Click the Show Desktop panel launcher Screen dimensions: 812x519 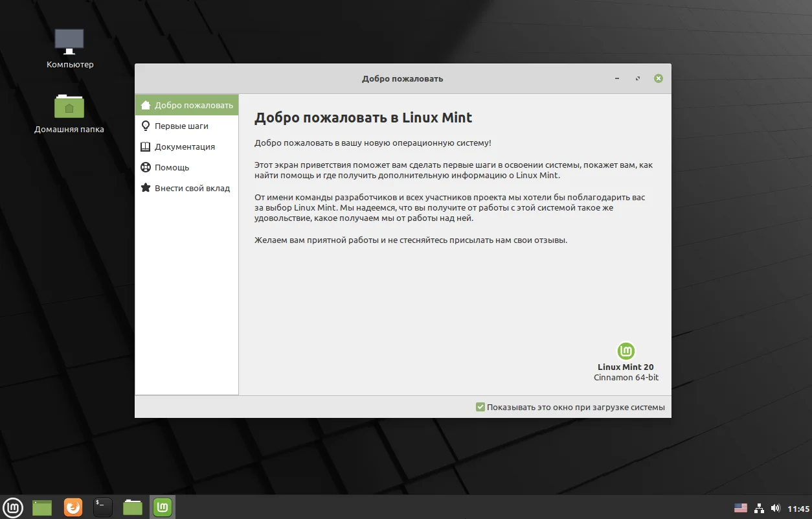click(42, 507)
